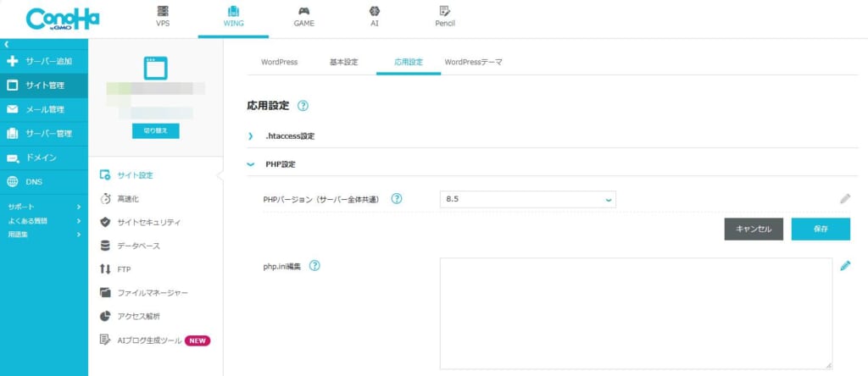Click the サイト管理 window icon
Screen dimensions: 868x376
12,86
